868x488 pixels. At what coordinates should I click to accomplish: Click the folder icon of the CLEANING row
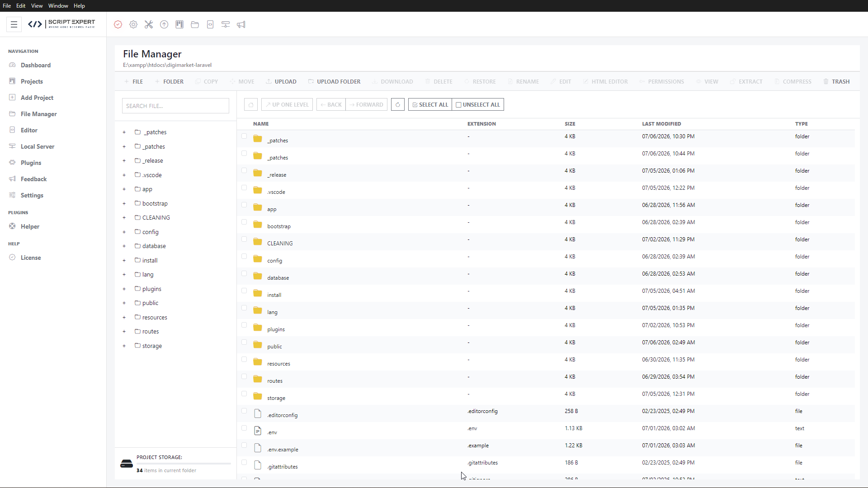[258, 241]
